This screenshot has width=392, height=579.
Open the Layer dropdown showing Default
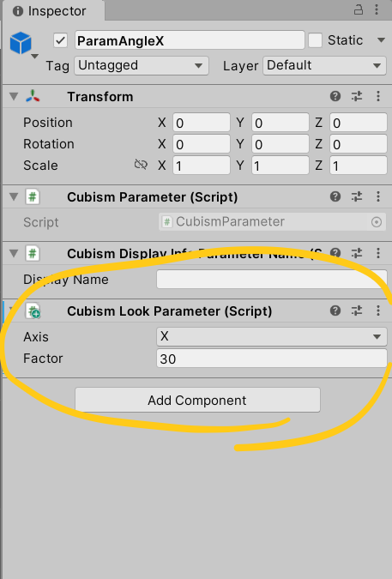[x=324, y=66]
